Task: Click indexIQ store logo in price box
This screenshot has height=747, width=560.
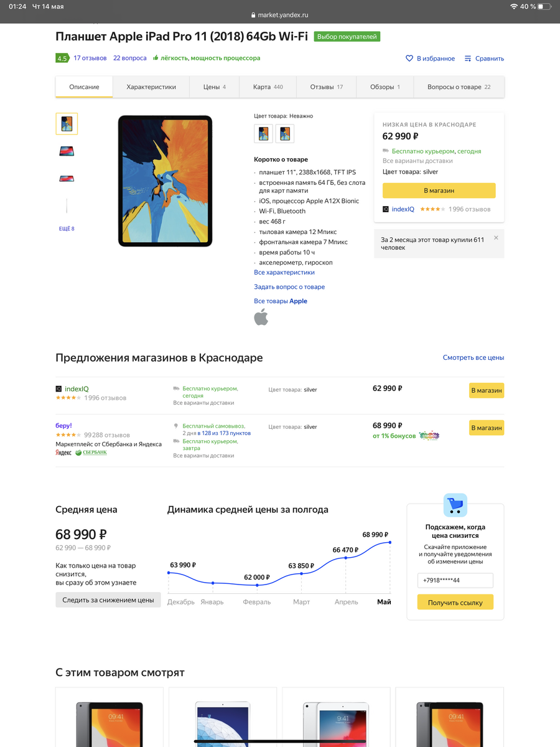Action: (x=386, y=209)
